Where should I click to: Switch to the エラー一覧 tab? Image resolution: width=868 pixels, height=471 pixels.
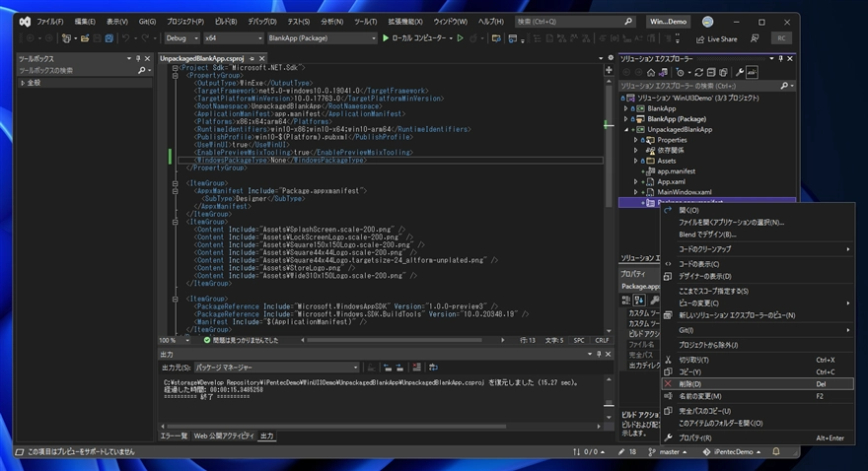point(174,436)
